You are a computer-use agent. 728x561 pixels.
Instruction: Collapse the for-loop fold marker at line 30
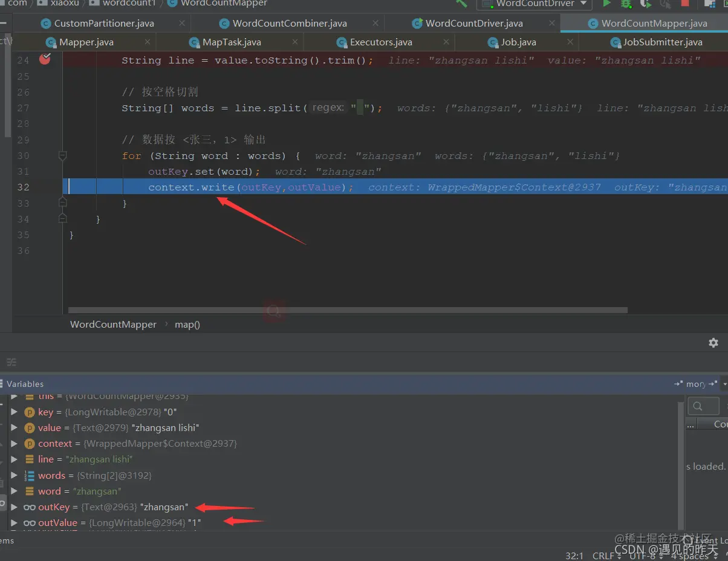coord(62,155)
